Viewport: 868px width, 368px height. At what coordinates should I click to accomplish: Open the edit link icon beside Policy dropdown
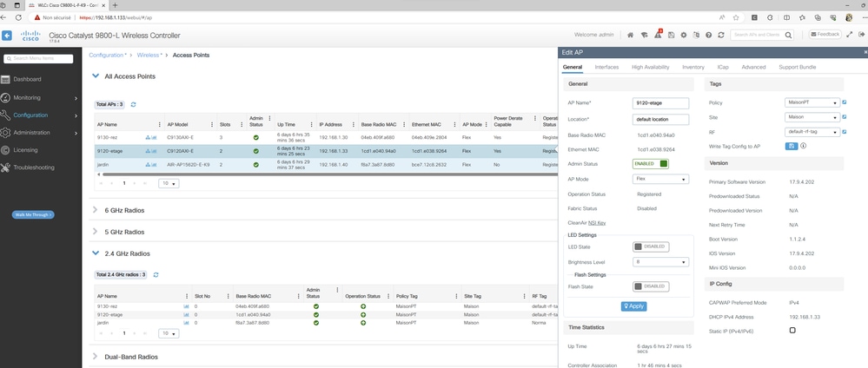[845, 102]
